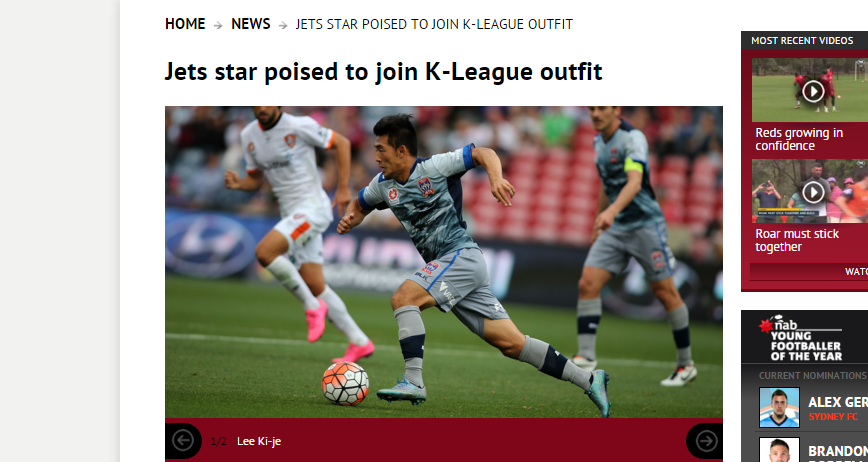
Task: Play the 'Roar must stick together' video
Action: [813, 193]
